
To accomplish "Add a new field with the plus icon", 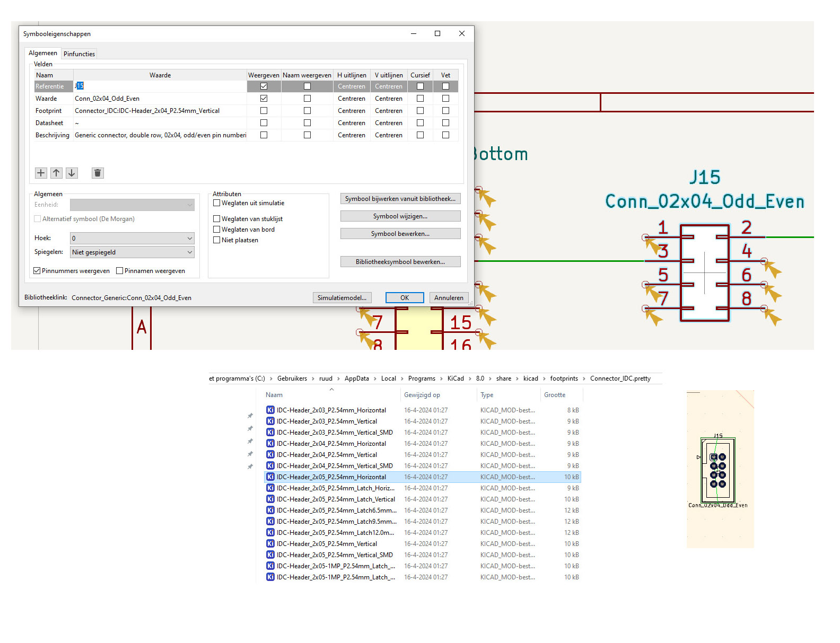I will point(41,173).
